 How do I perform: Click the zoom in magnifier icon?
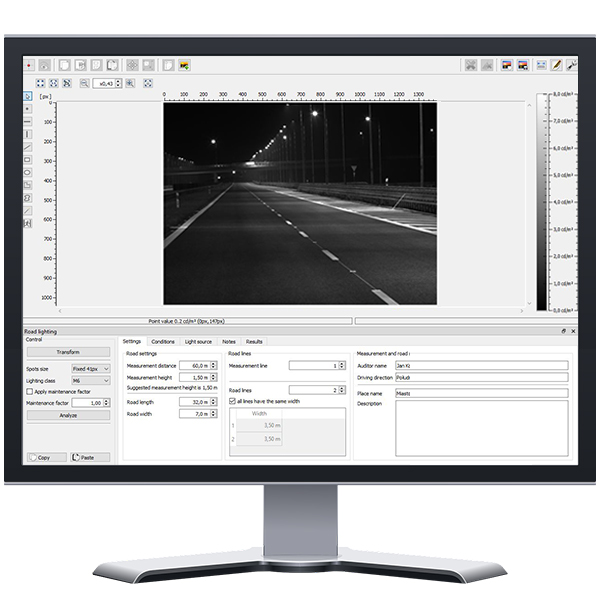coord(130,84)
